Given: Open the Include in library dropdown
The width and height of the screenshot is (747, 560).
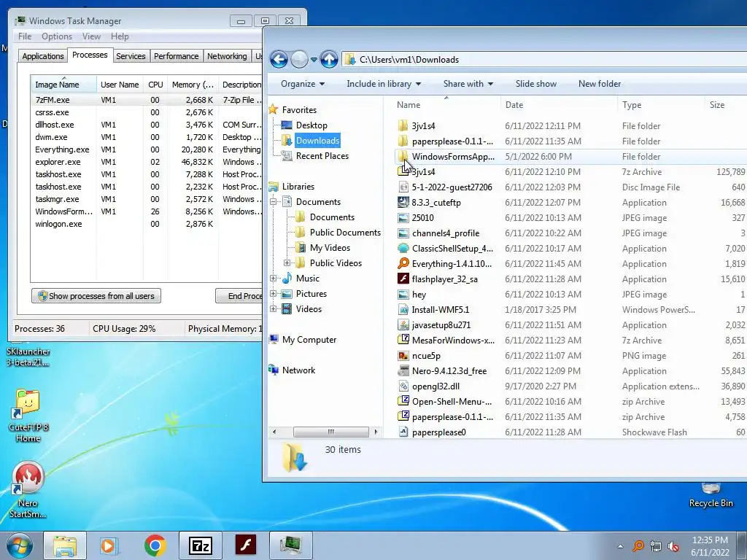Looking at the screenshot, I should 384,84.
